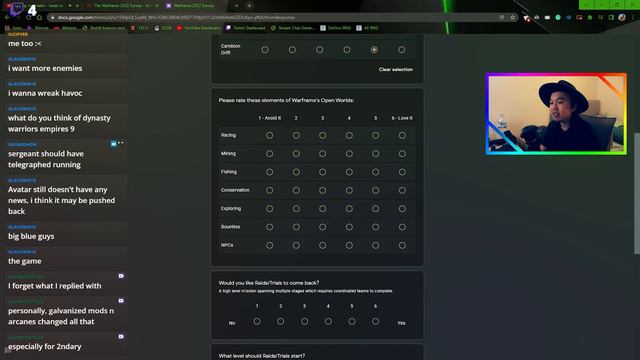Click chat message 'i wanna wreak havoc'
640x360 pixels.
pyautogui.click(x=45, y=93)
